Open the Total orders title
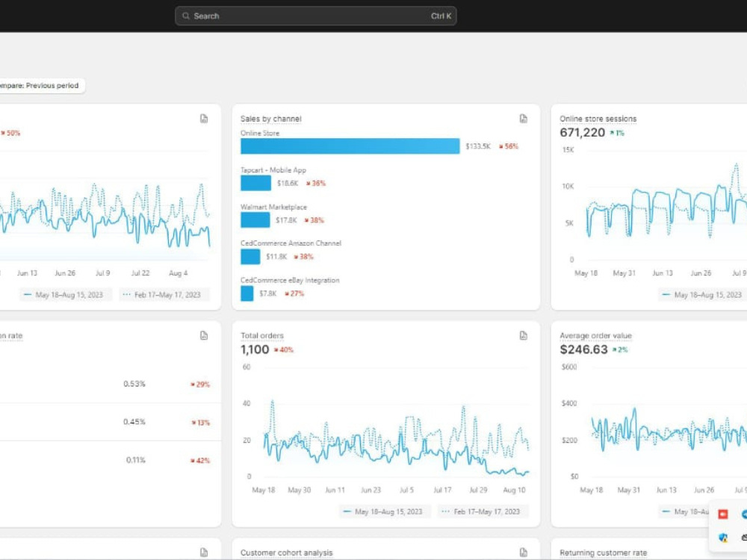The image size is (747, 560). click(x=262, y=336)
